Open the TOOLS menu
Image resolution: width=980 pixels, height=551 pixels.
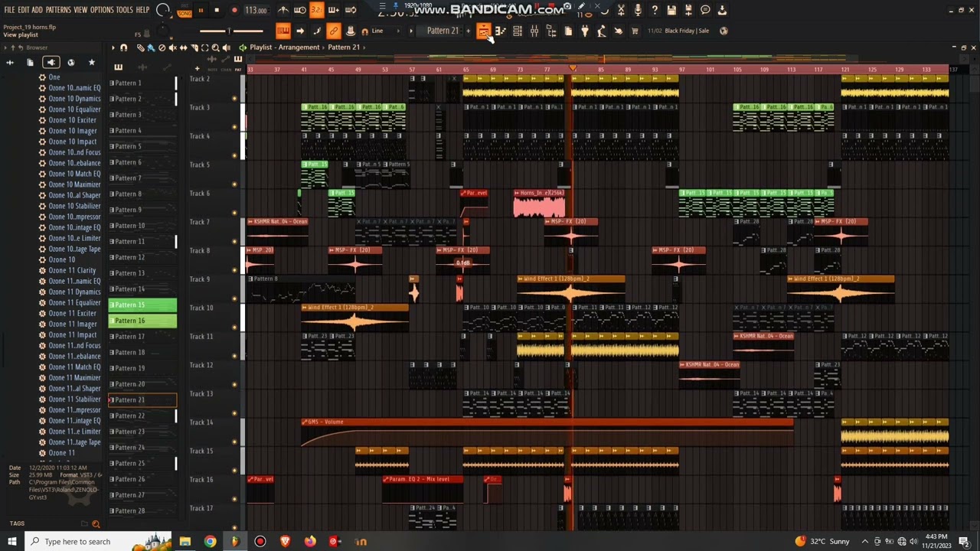124,10
